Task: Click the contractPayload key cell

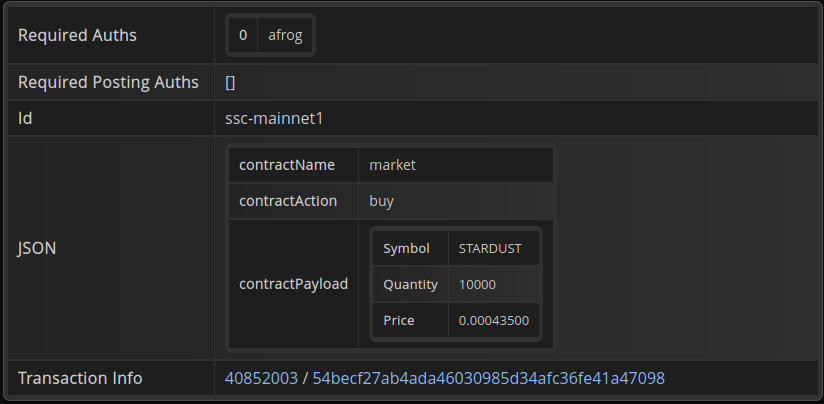Action: tap(293, 284)
